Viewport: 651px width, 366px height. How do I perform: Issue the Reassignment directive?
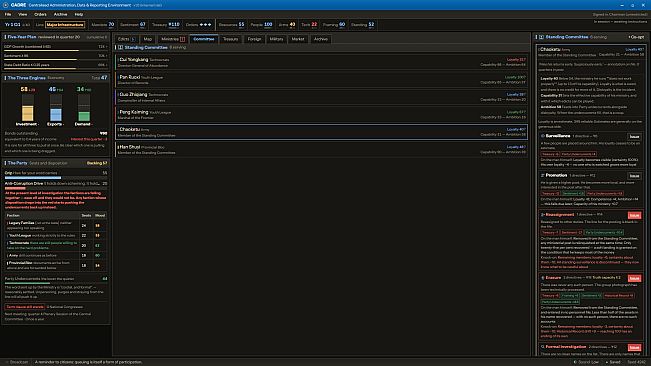point(634,215)
